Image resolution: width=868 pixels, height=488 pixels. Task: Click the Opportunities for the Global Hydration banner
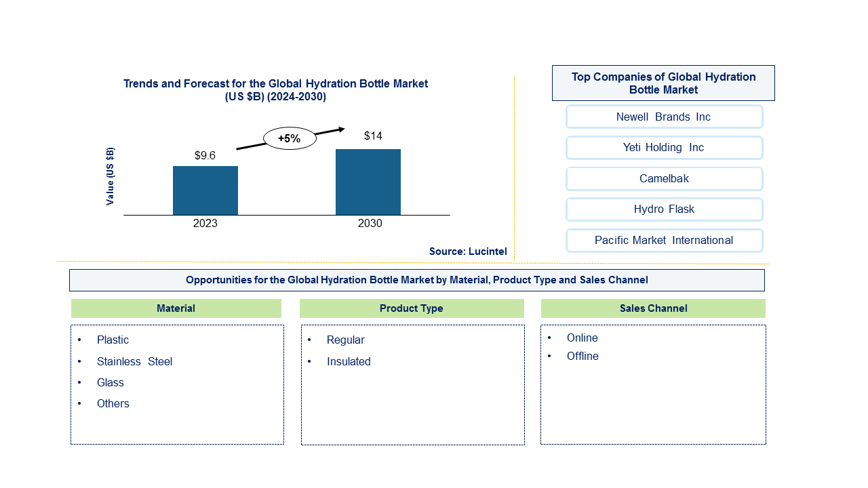(x=417, y=280)
